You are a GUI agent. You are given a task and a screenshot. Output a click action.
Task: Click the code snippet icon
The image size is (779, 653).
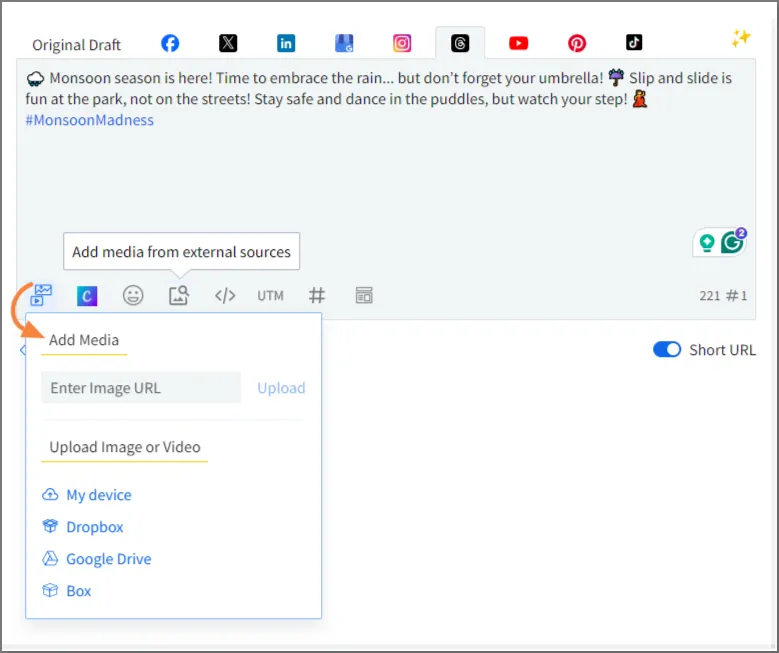click(x=225, y=296)
